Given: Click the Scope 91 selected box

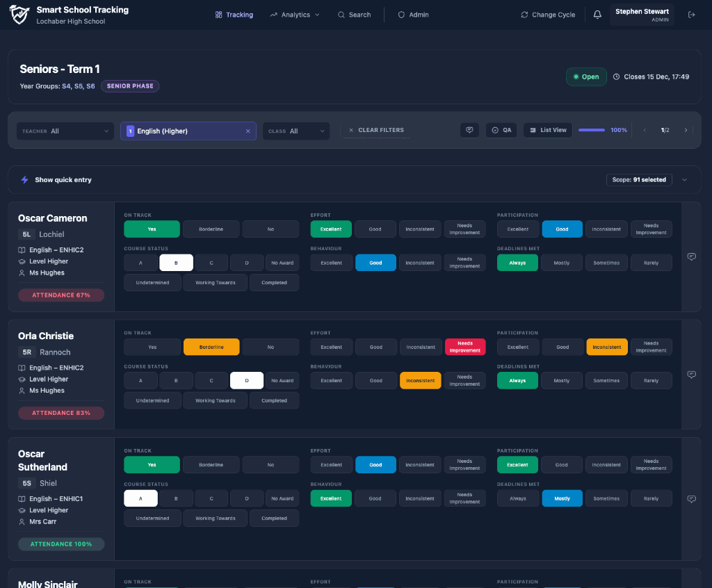Looking at the screenshot, I should [639, 180].
